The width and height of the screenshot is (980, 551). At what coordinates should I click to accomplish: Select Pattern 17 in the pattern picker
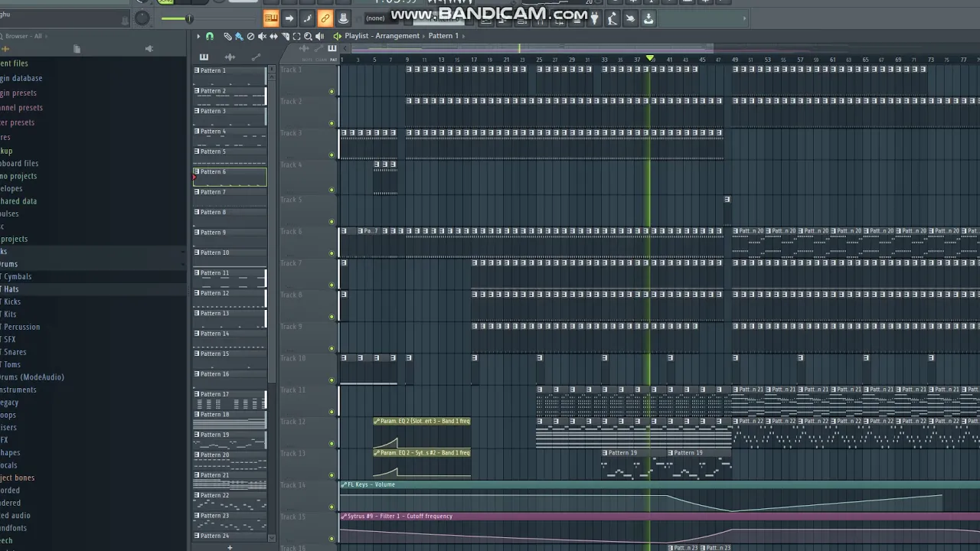(x=230, y=400)
